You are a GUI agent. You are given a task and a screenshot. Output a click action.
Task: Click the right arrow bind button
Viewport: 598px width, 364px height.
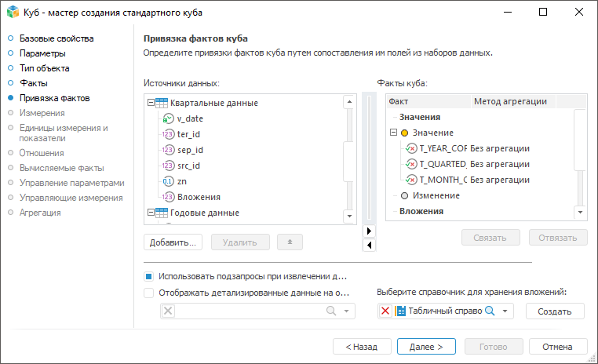point(370,231)
